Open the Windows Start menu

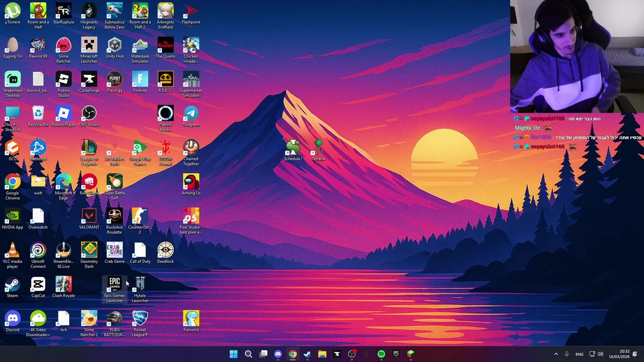233,354
